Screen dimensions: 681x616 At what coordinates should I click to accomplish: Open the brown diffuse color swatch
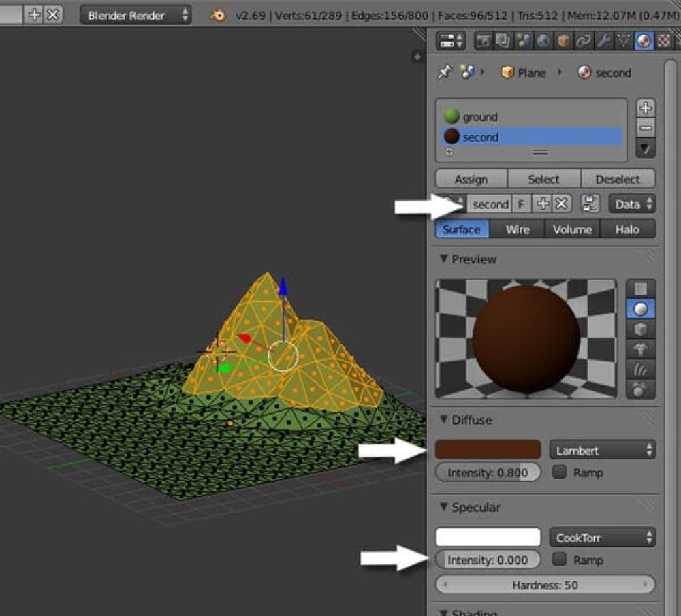click(x=488, y=450)
